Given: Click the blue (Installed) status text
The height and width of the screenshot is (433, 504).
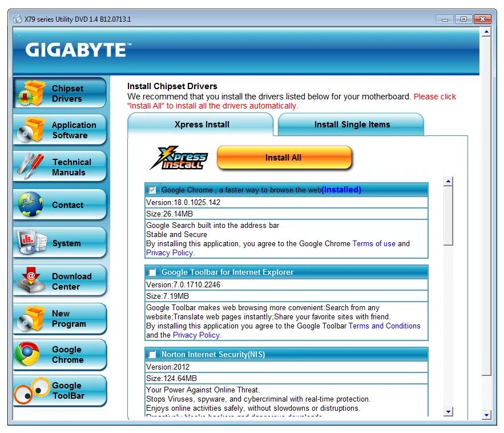Looking at the screenshot, I should click(341, 190).
